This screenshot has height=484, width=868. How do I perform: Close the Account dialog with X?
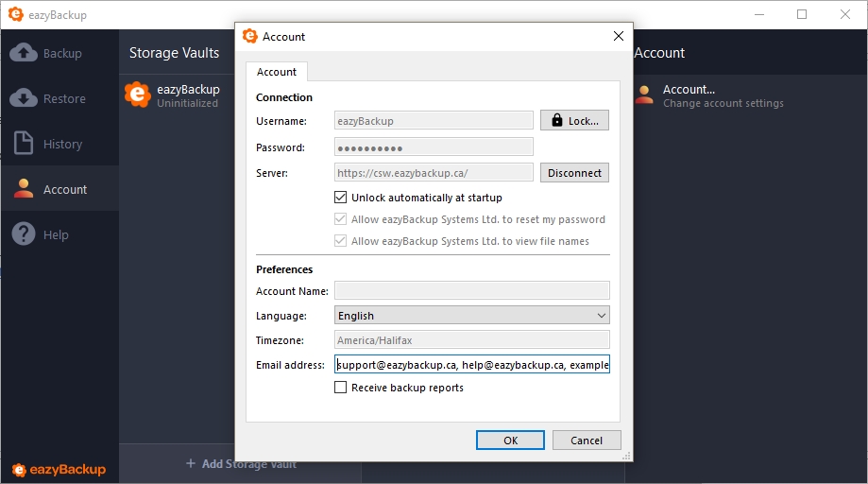point(619,36)
